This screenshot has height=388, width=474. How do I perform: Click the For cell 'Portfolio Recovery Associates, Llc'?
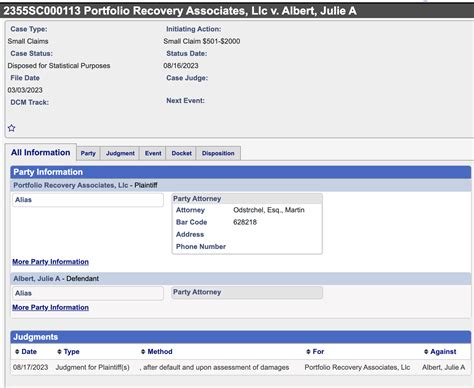[357, 367]
